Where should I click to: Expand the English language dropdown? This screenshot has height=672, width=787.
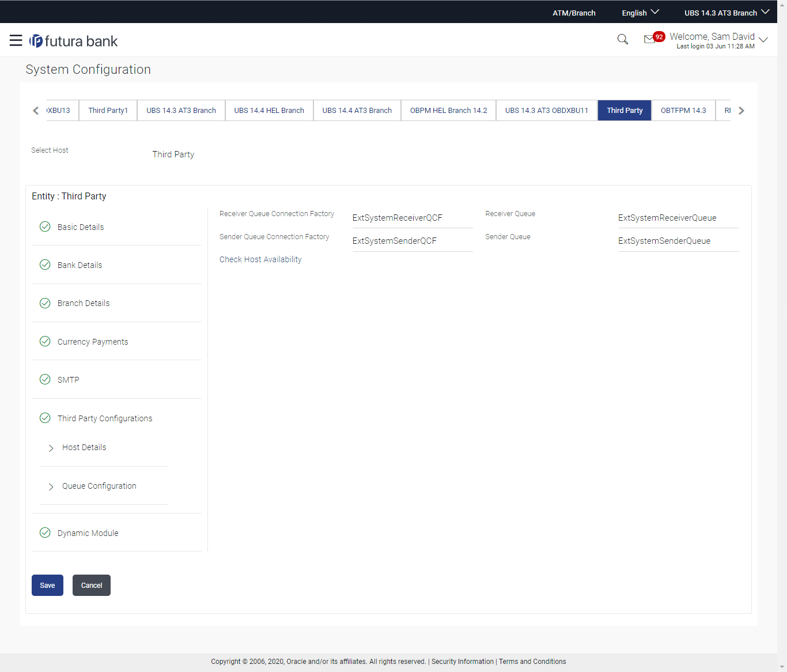[640, 13]
